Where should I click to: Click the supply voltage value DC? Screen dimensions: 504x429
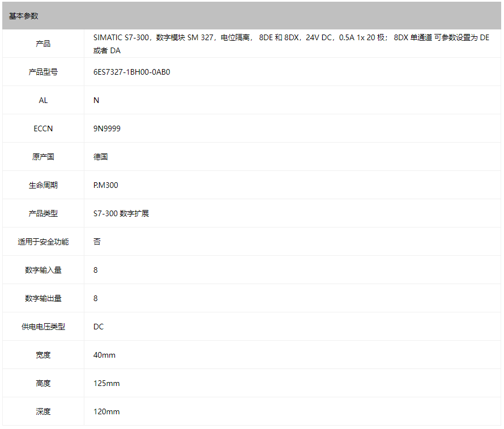coord(99,327)
